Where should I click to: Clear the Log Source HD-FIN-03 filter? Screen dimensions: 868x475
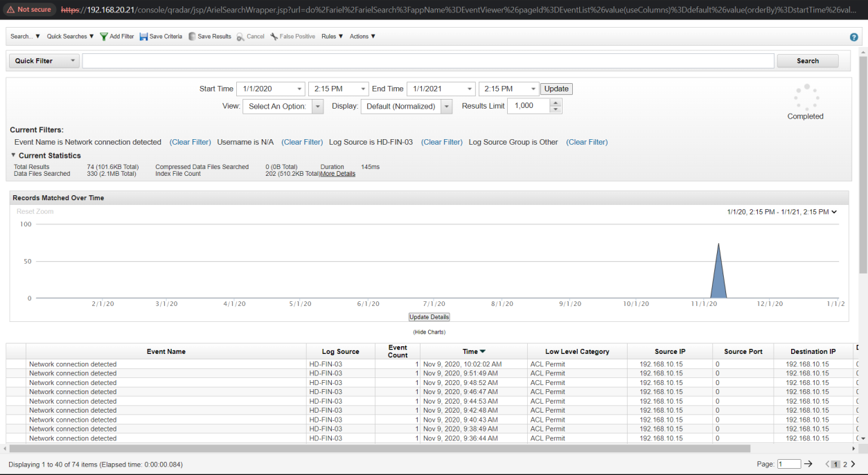click(441, 142)
